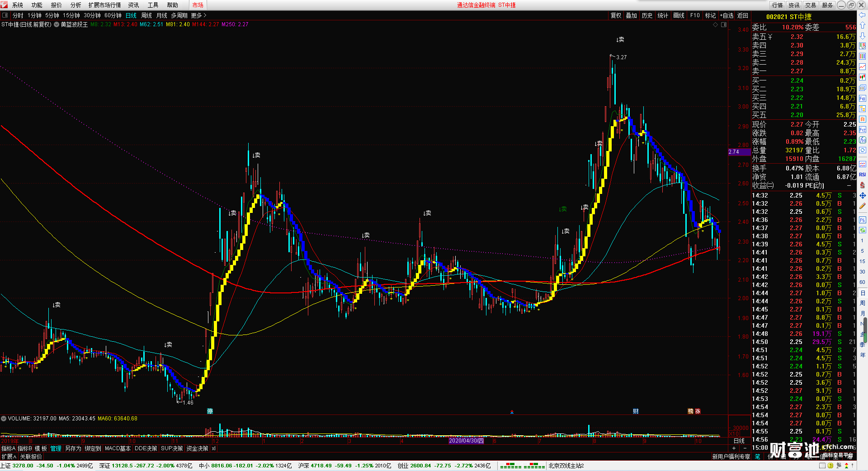The image size is (868, 471).
Task: Click the stacked windows sidebar icon
Action: click(863, 88)
